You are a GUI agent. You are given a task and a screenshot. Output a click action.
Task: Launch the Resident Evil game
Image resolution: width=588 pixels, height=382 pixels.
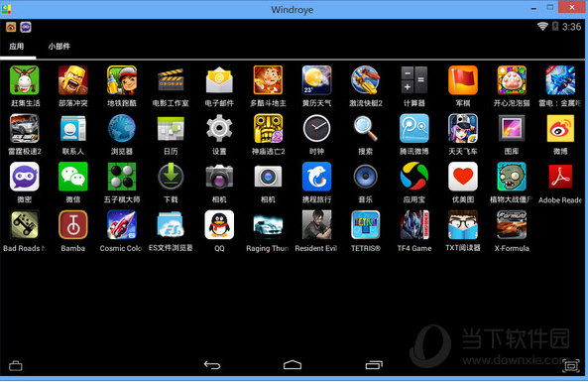coord(317,224)
